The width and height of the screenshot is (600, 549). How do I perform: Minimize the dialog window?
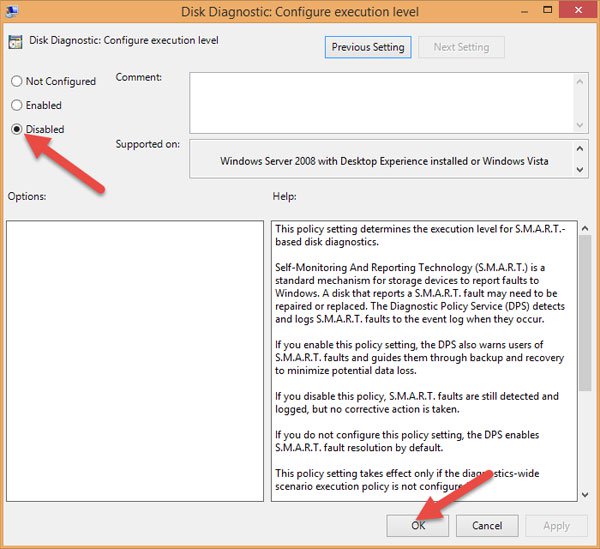pyautogui.click(x=524, y=11)
